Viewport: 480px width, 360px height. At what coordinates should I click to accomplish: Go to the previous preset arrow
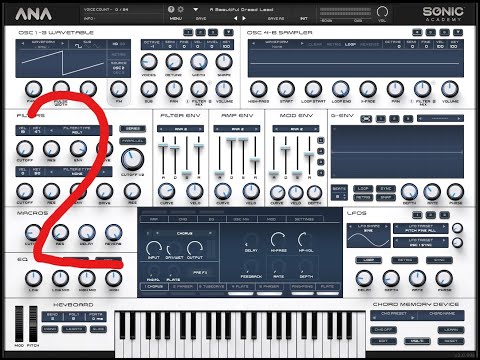[235, 18]
